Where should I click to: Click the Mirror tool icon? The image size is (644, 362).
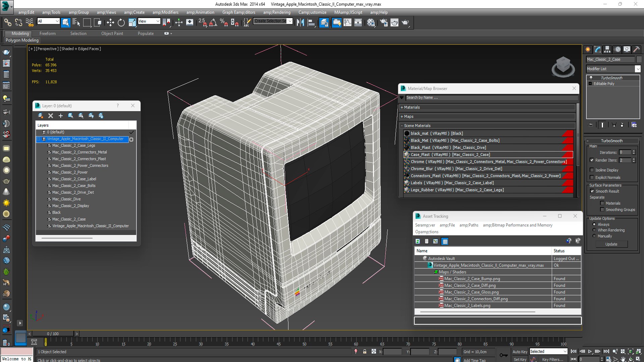pos(300,22)
